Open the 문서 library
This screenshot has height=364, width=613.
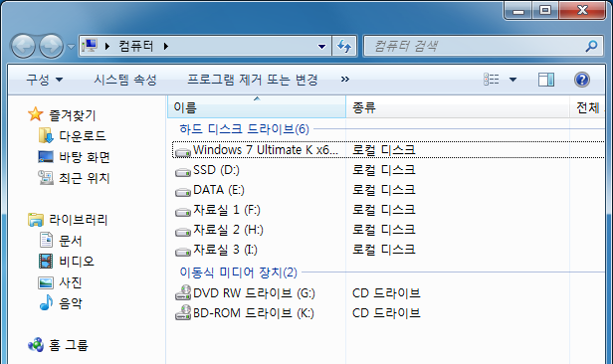point(71,241)
